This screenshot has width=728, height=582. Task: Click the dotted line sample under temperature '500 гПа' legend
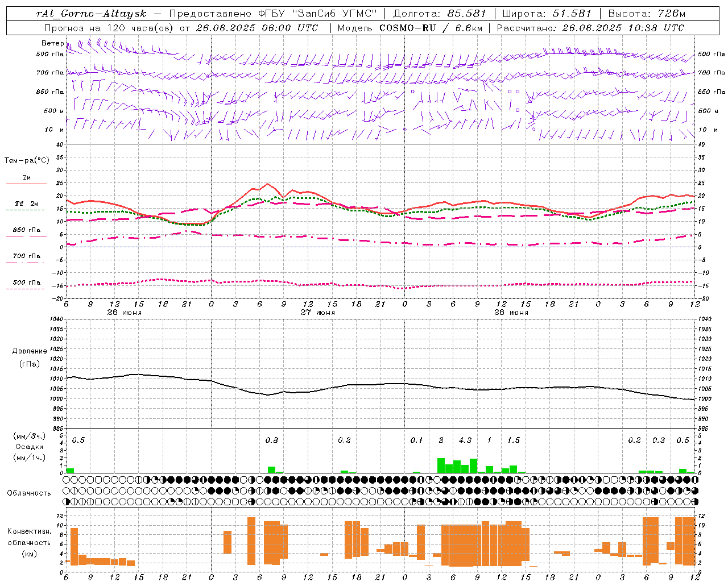[x=25, y=289]
